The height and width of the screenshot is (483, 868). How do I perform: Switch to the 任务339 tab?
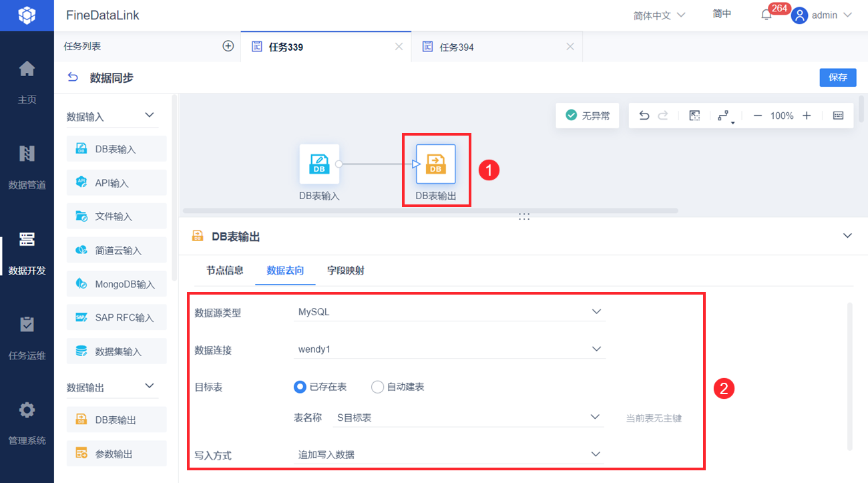click(x=326, y=47)
